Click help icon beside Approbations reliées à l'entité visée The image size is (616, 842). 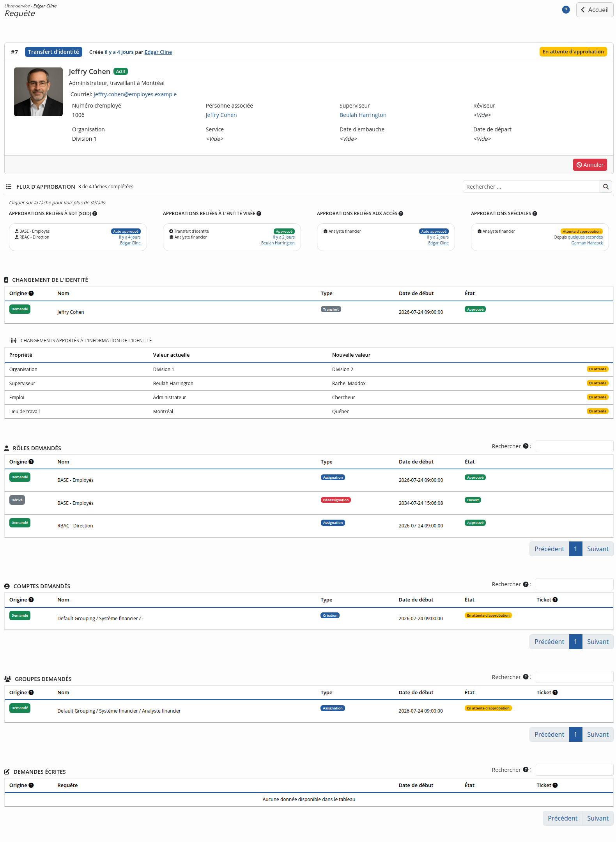coord(259,214)
